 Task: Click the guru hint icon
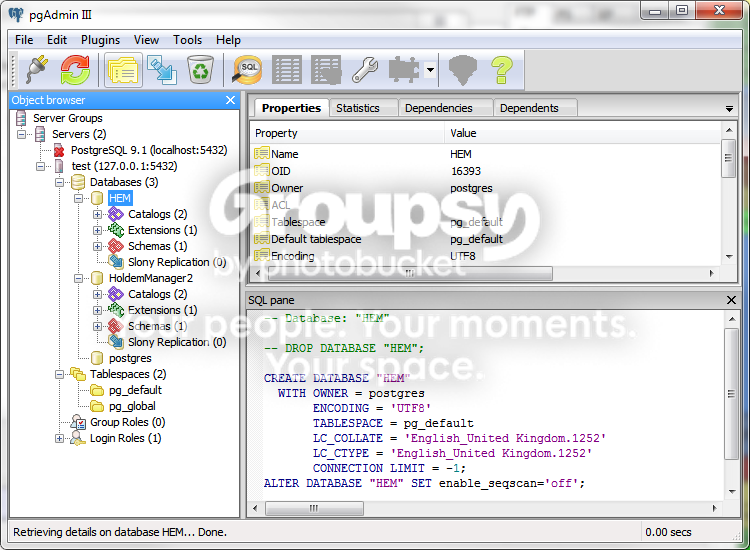point(463,70)
